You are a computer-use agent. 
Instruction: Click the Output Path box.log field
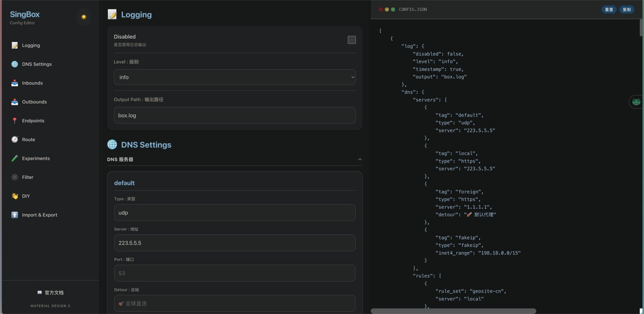coord(235,115)
